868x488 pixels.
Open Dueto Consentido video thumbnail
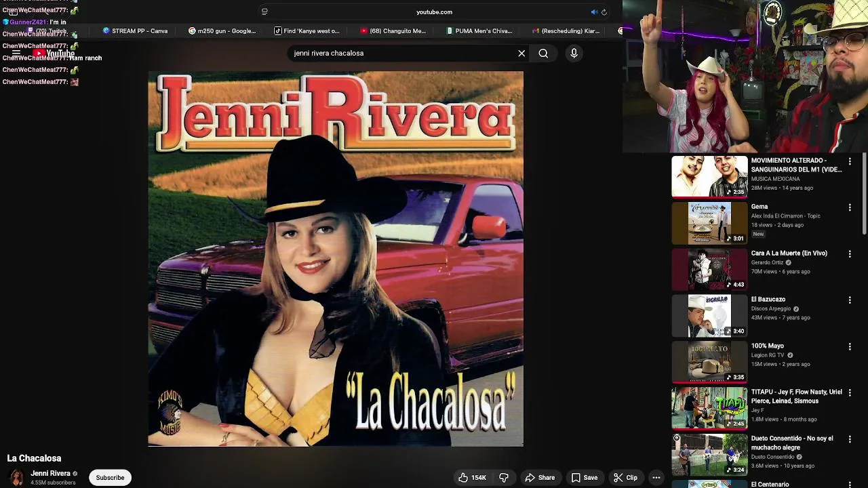click(x=709, y=455)
